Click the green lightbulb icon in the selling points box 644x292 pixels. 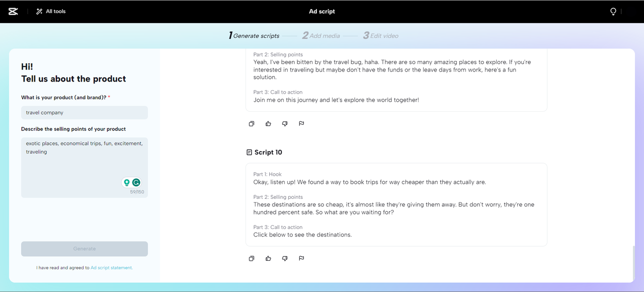[127, 182]
